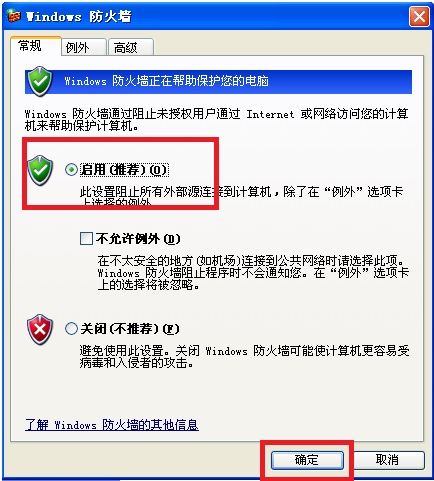Click the red X shield beside 关闭 option
The image size is (434, 481).
point(40,329)
